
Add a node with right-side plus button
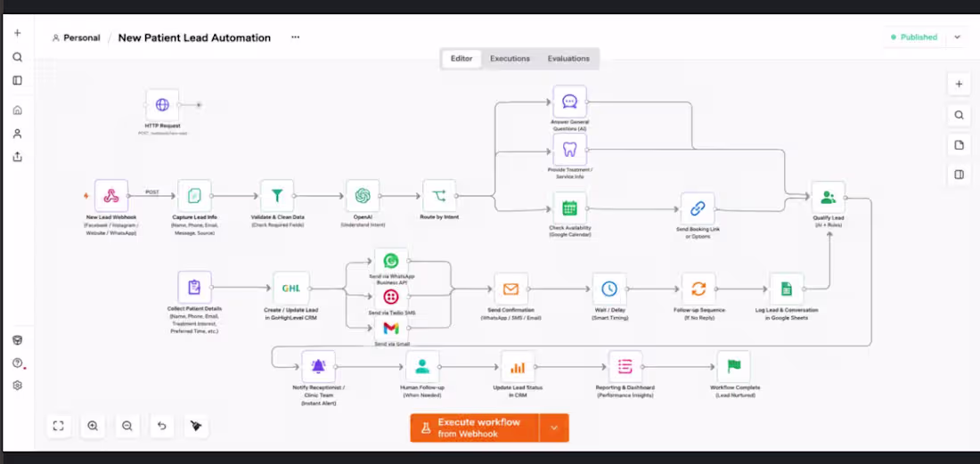[959, 85]
